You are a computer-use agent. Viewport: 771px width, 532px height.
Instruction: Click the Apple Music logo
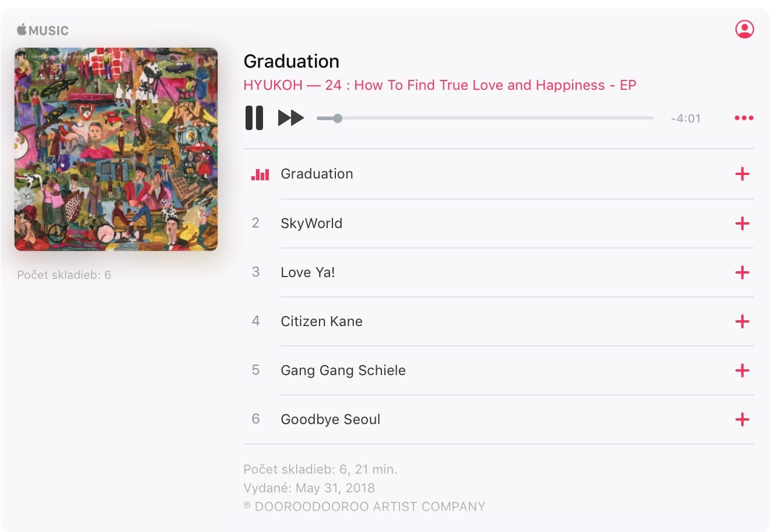pos(43,30)
